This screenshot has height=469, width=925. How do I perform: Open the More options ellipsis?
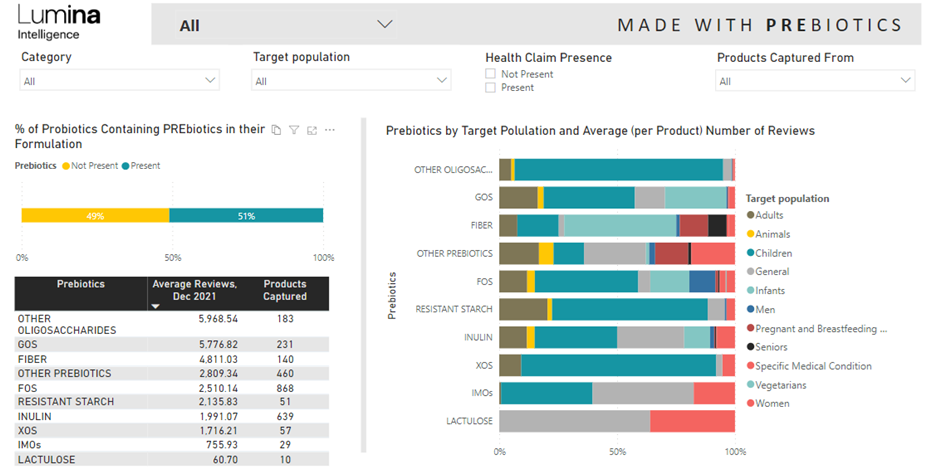[x=330, y=130]
